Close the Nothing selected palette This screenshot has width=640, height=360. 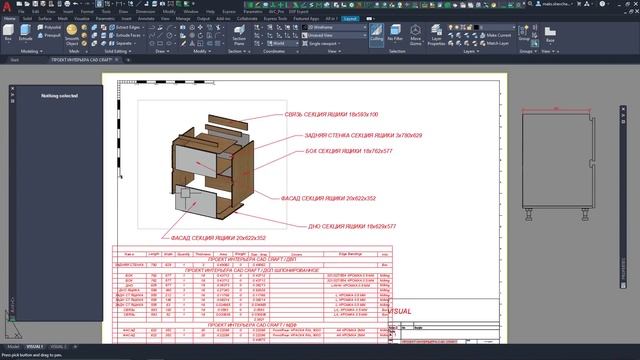[12, 88]
